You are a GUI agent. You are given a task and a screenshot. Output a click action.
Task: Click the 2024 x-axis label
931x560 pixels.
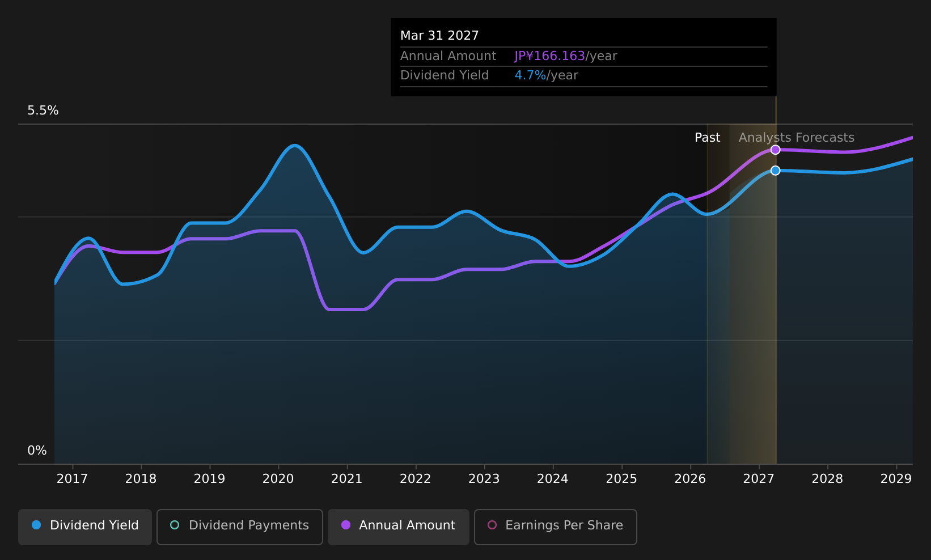coord(552,479)
